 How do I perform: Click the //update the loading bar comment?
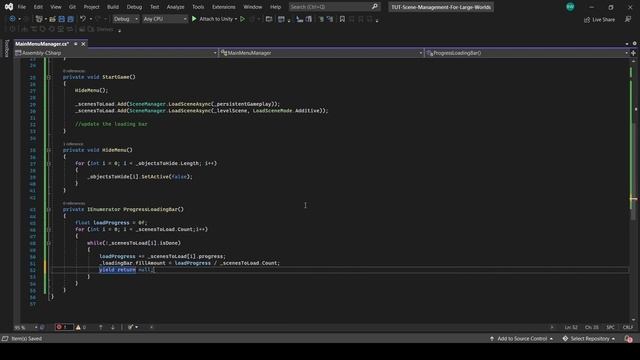pos(111,124)
